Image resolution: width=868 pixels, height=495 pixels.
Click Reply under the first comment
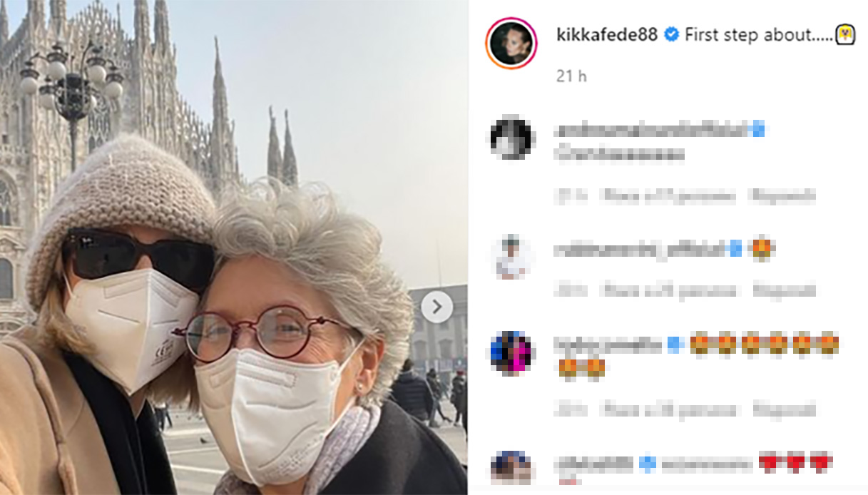pos(785,195)
